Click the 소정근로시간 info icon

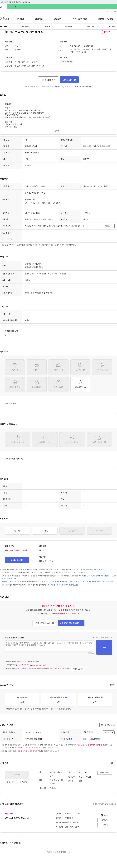coord(38,193)
